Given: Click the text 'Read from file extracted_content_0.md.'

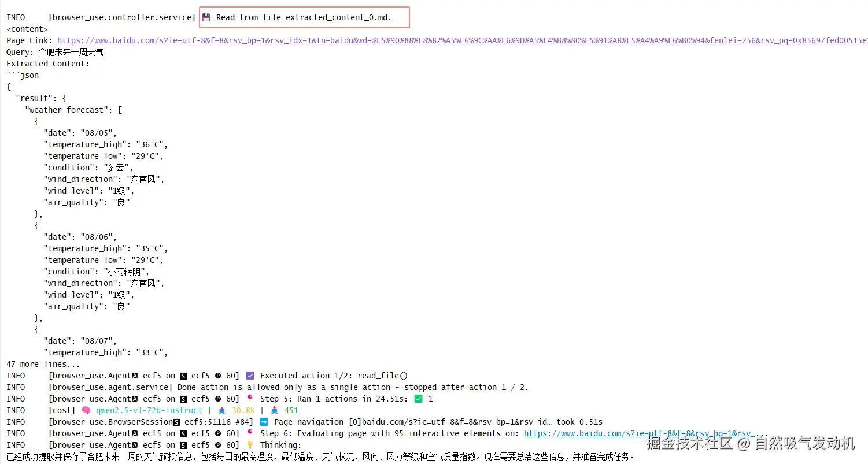Looking at the screenshot, I should click(304, 17).
